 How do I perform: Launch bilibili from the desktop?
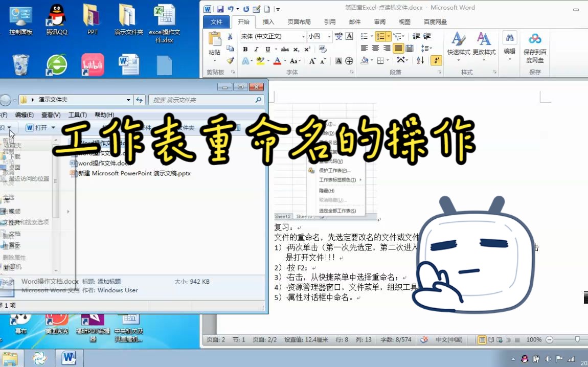click(93, 65)
